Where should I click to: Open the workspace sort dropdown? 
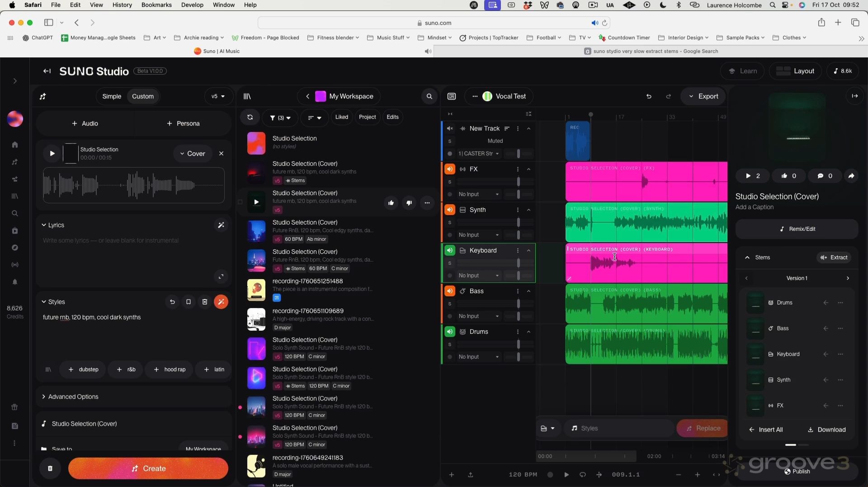[315, 117]
